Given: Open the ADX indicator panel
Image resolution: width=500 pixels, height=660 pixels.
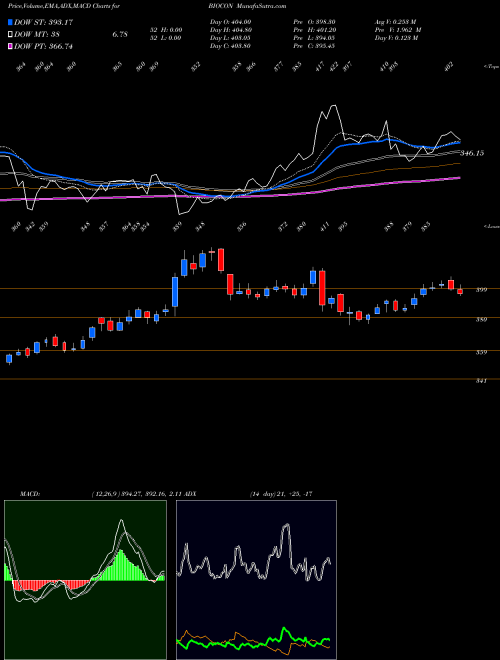Looking at the screenshot, I should (x=256, y=580).
